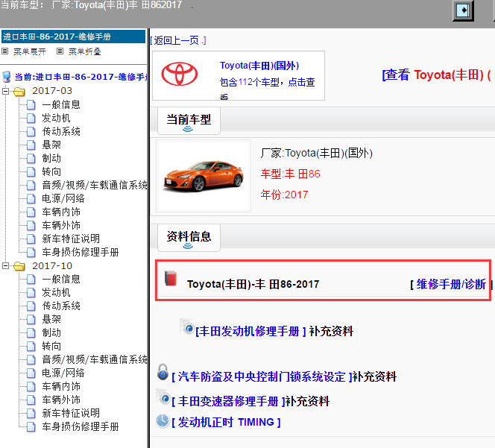Open 包含112个车型，点击查看 link
This screenshot has height=448, width=495.
(267, 89)
